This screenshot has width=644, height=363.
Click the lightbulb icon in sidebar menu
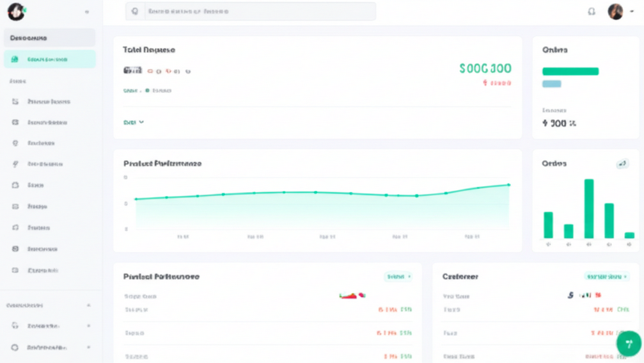tap(15, 143)
